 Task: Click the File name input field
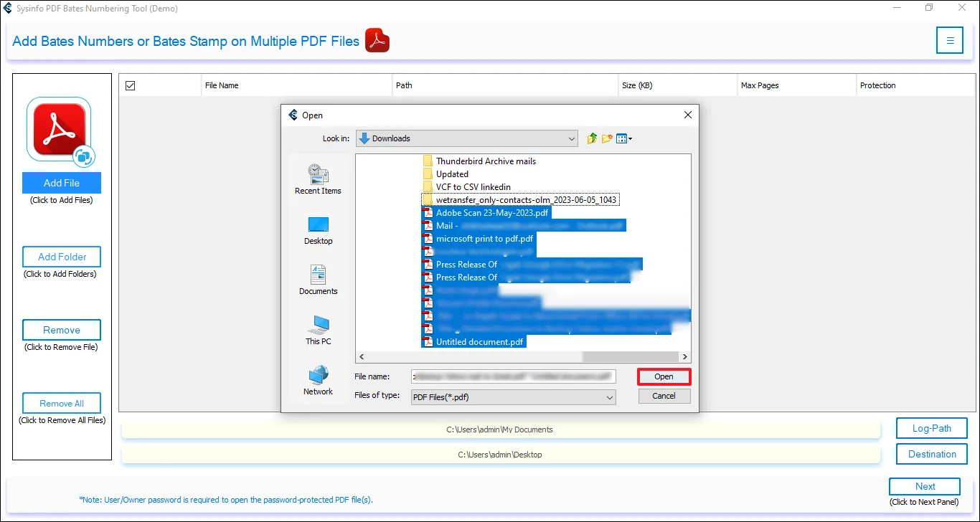pos(513,376)
